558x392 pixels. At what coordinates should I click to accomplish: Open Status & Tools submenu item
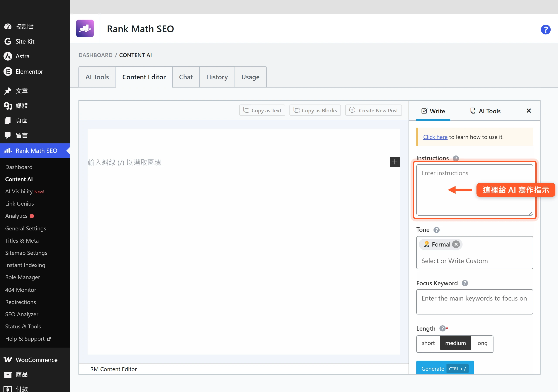[23, 326]
